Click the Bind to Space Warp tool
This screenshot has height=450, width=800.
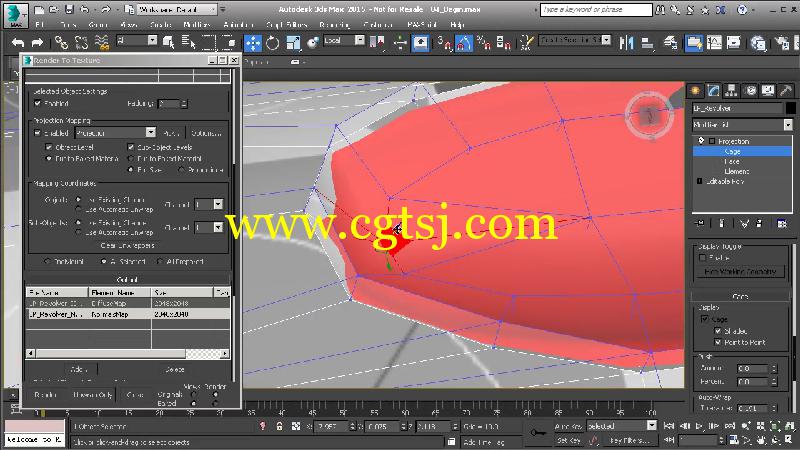click(102, 43)
